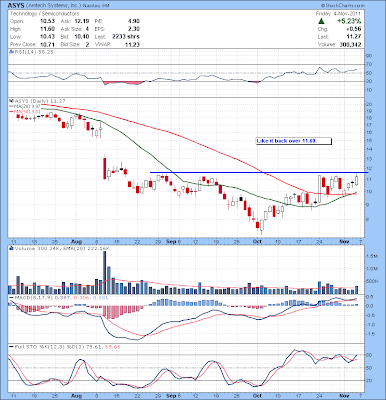This screenshot has height=400, width=386.
Task: Click the EPS value 2.30
Action: [x=133, y=29]
